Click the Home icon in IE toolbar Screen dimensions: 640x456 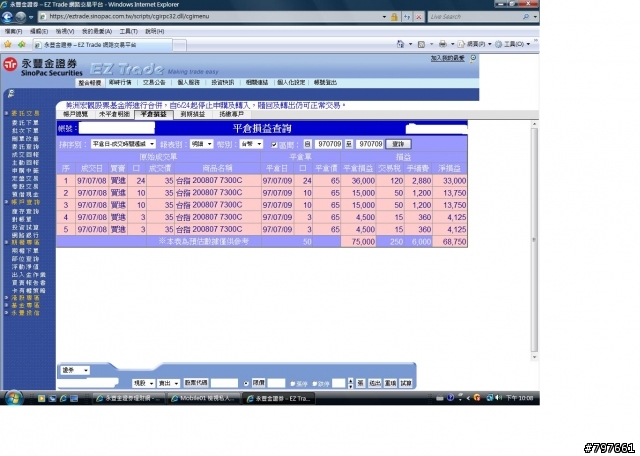coord(400,44)
